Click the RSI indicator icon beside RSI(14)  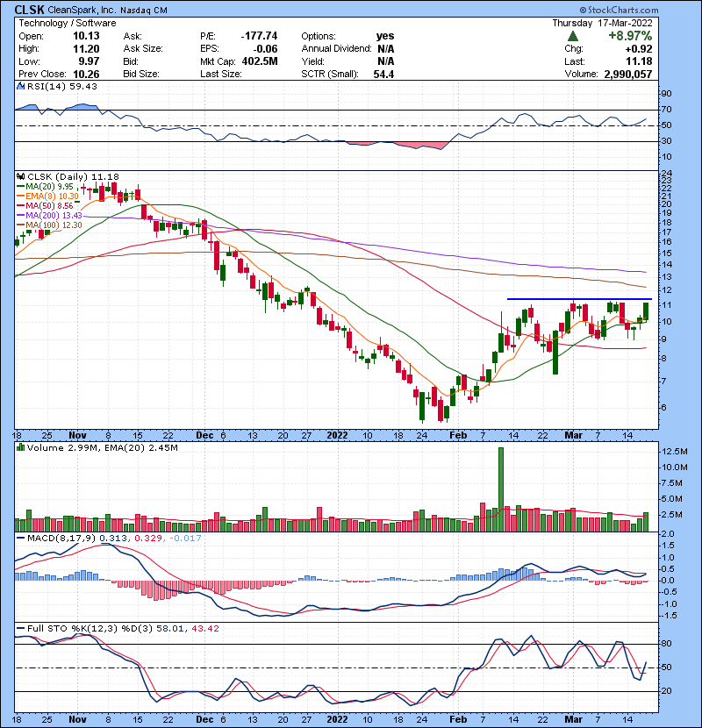20,86
